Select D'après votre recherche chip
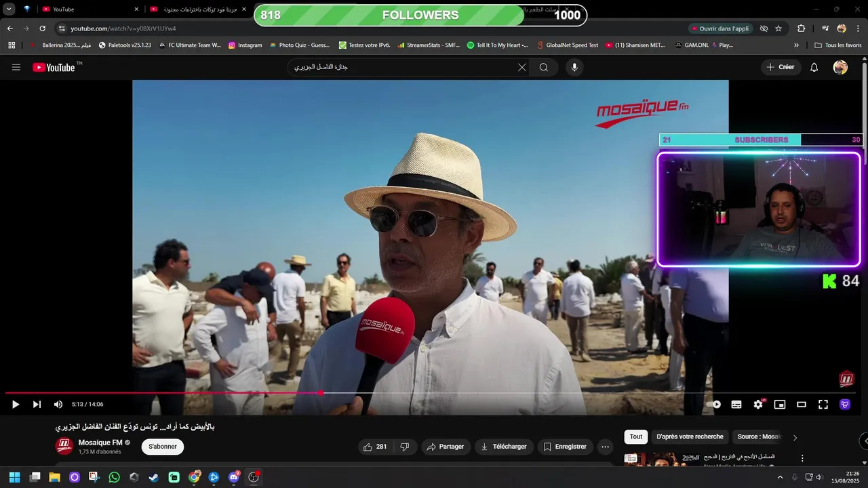This screenshot has height=488, width=868. [690, 437]
